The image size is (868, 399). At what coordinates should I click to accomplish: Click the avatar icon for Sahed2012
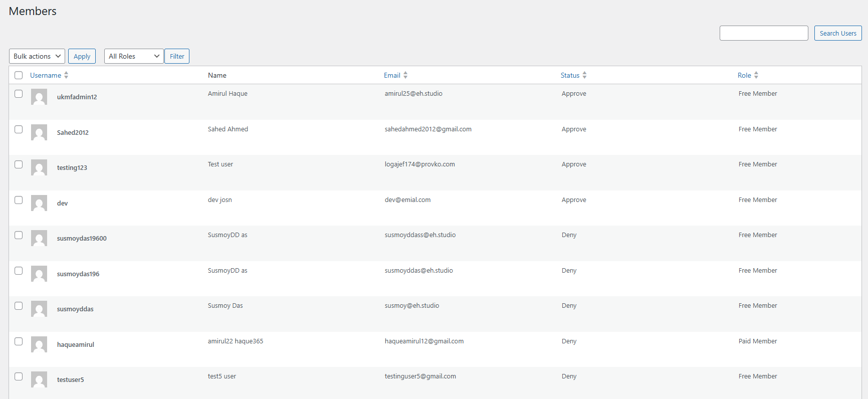[39, 132]
